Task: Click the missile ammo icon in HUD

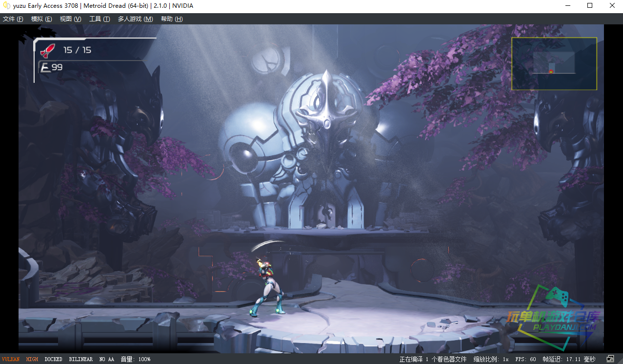Action: pyautogui.click(x=47, y=50)
